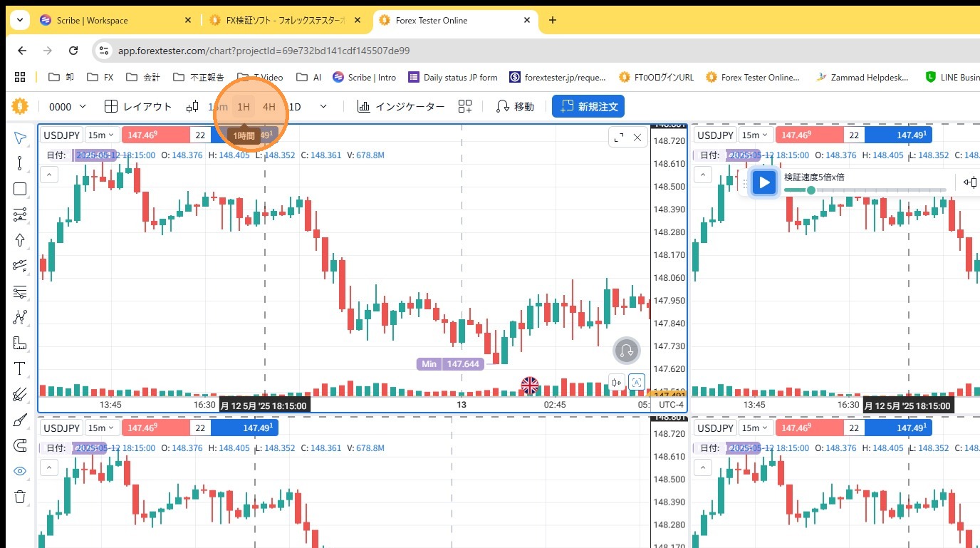Switch timeframe to 4H

pos(269,107)
